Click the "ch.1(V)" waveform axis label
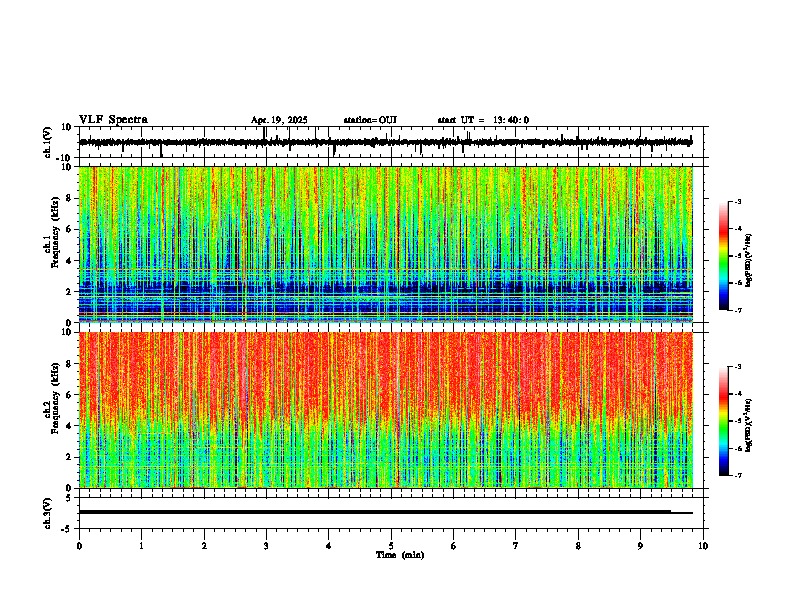 48,142
